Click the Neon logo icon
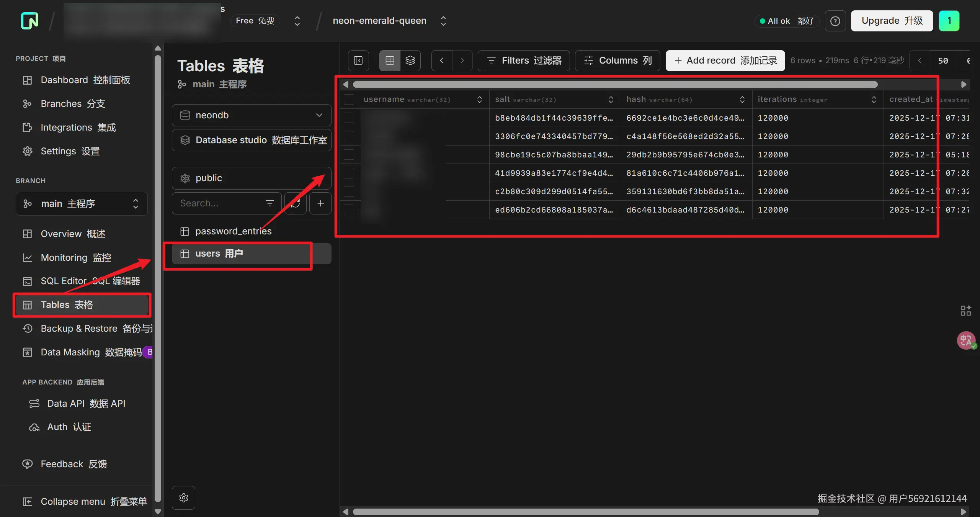Screen dimensions: 980x517 [29, 21]
